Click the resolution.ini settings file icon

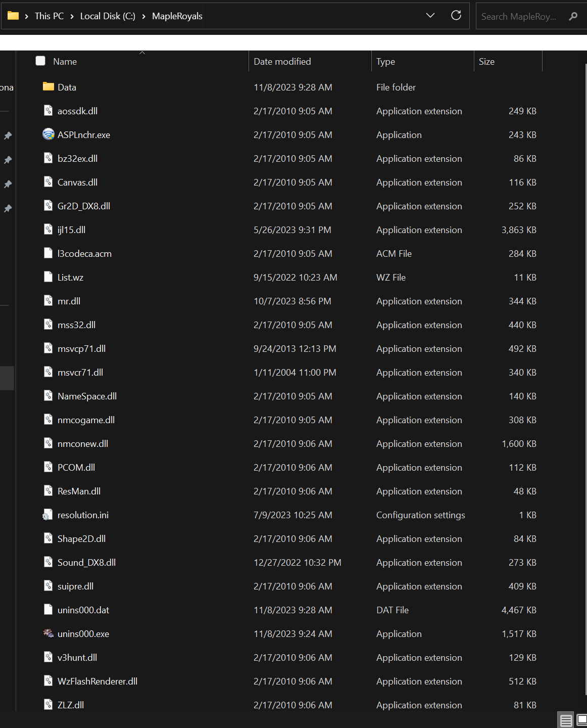click(48, 515)
